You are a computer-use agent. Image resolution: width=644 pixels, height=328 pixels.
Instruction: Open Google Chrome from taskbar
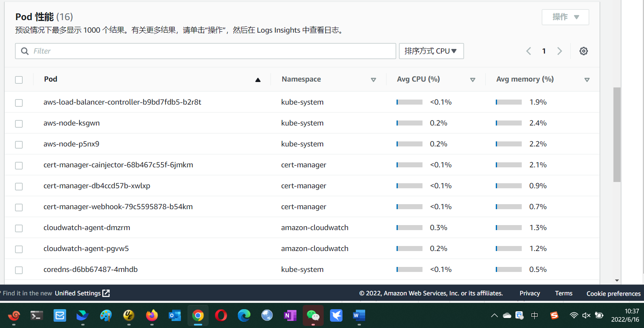pos(198,315)
